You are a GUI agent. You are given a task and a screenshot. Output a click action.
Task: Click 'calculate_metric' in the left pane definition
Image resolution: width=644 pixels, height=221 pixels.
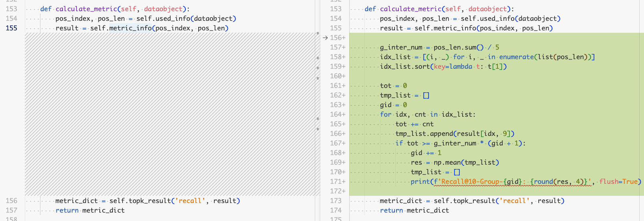pos(86,9)
